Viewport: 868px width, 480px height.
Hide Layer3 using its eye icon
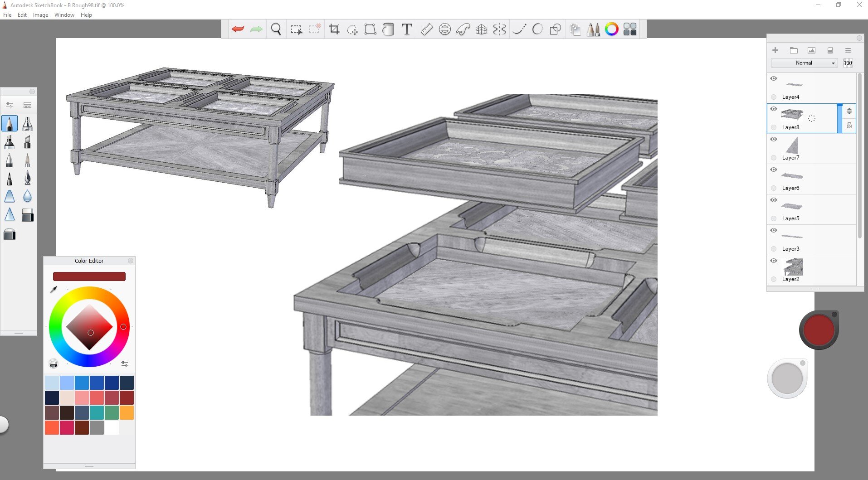[774, 230]
